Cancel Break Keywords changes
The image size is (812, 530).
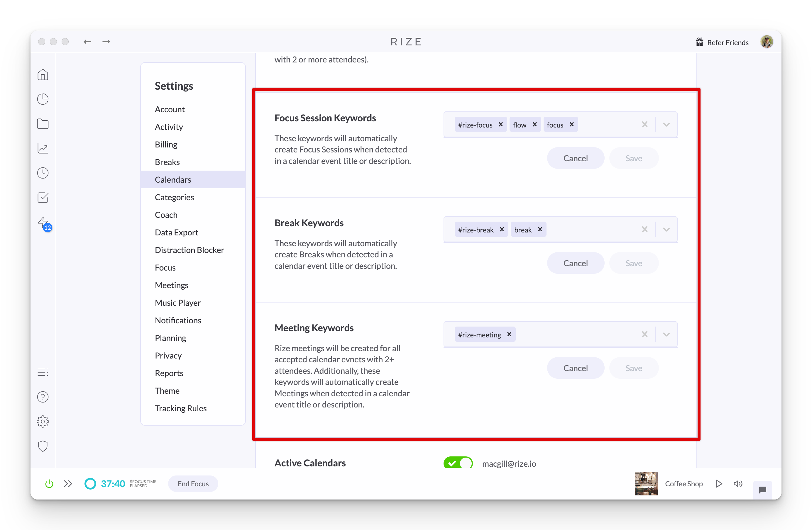(x=576, y=263)
